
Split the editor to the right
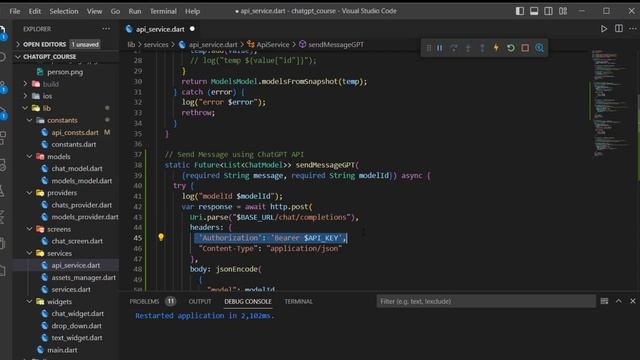[x=619, y=29]
